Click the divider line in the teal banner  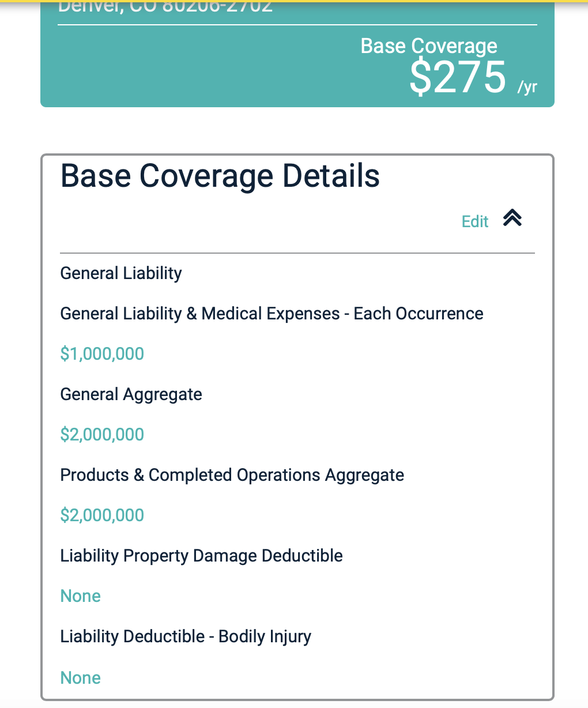[x=297, y=25]
